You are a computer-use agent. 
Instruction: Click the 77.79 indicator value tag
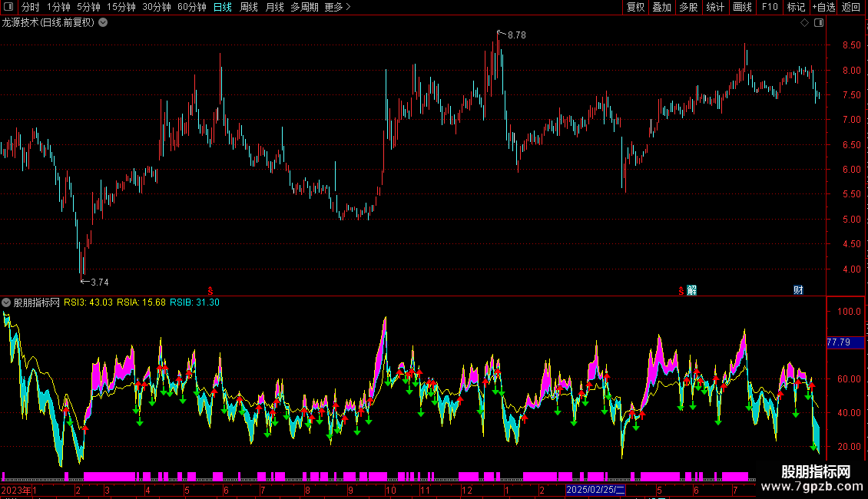845,343
